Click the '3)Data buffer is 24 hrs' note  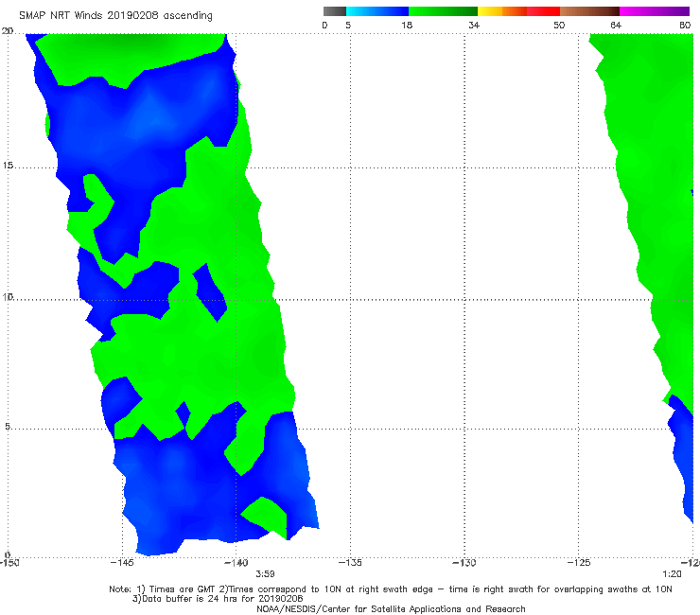pyautogui.click(x=218, y=599)
